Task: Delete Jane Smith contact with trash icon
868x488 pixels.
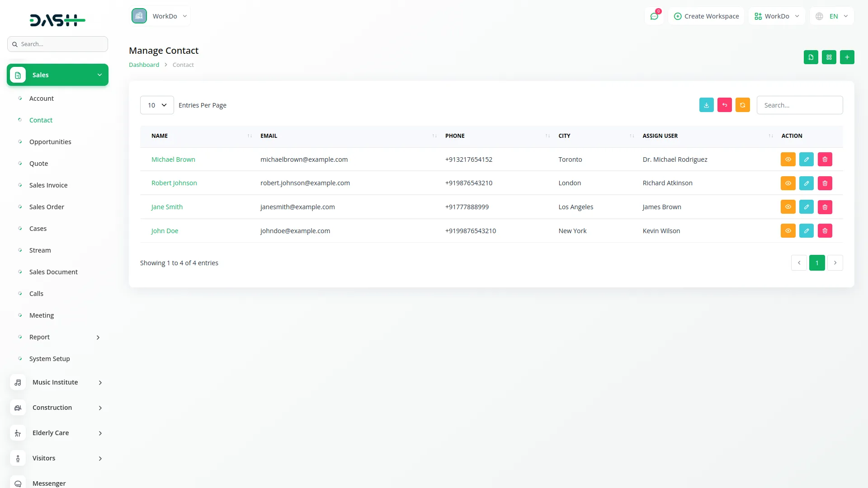Action: tap(825, 207)
